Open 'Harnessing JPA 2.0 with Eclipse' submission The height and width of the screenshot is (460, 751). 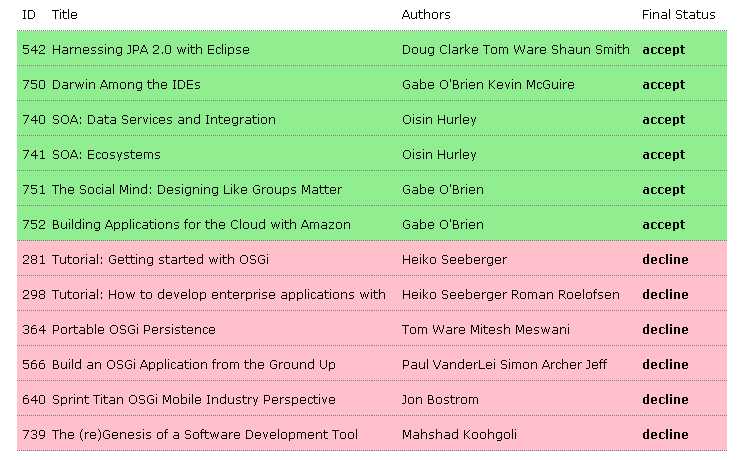point(151,49)
